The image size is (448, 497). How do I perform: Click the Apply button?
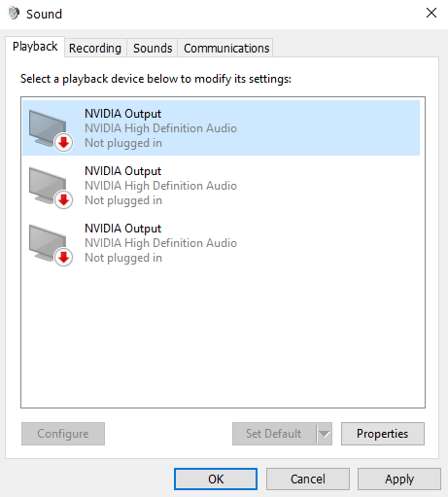pos(399,479)
